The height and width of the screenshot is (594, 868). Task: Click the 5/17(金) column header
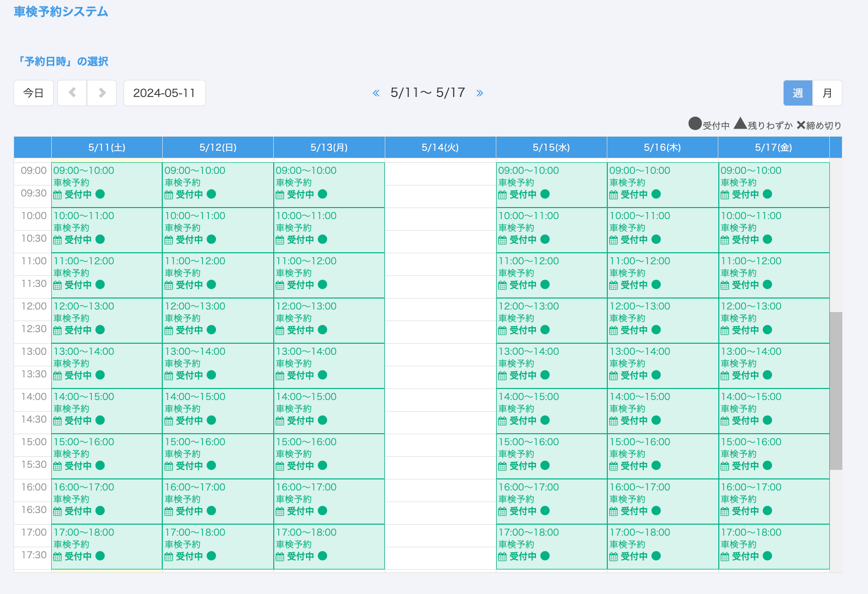[x=773, y=148]
